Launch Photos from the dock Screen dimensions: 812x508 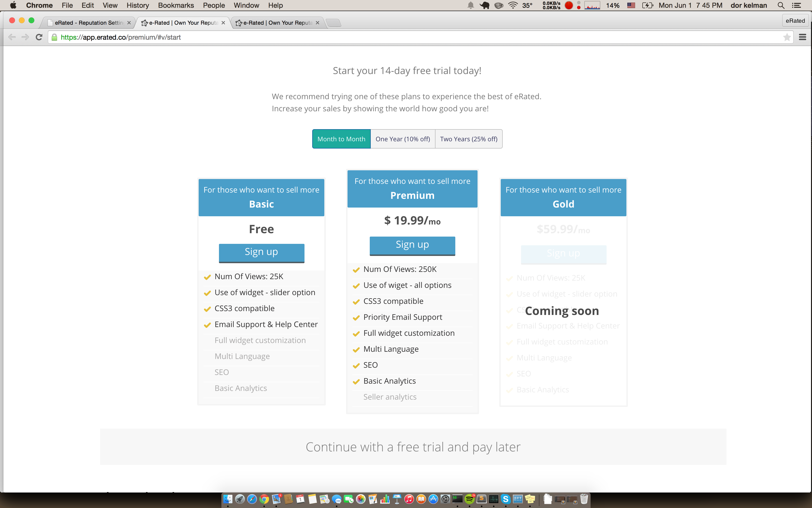(x=361, y=499)
